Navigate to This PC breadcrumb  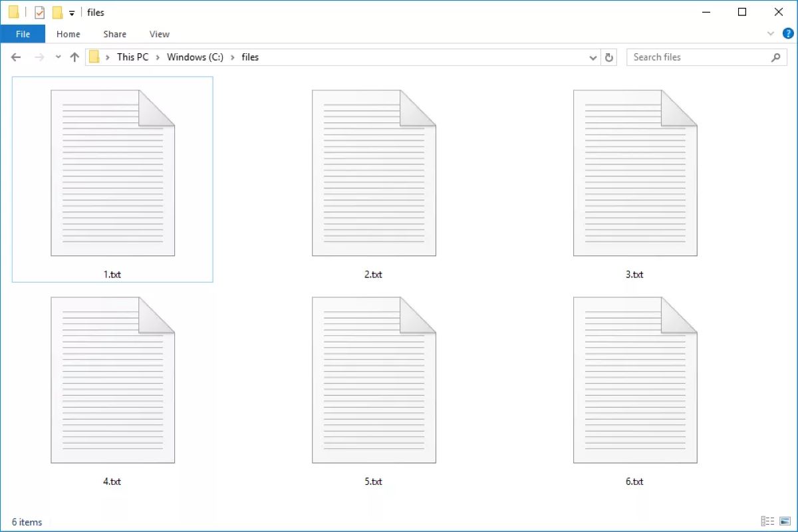[x=133, y=57]
